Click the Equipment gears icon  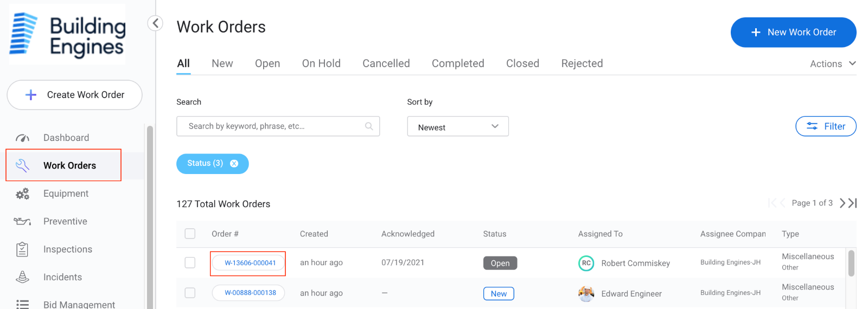pyautogui.click(x=22, y=194)
